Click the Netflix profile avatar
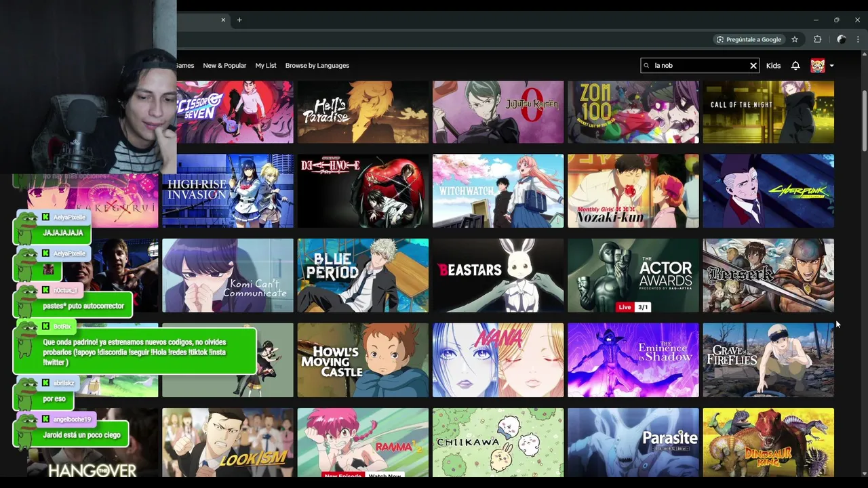 (818, 66)
